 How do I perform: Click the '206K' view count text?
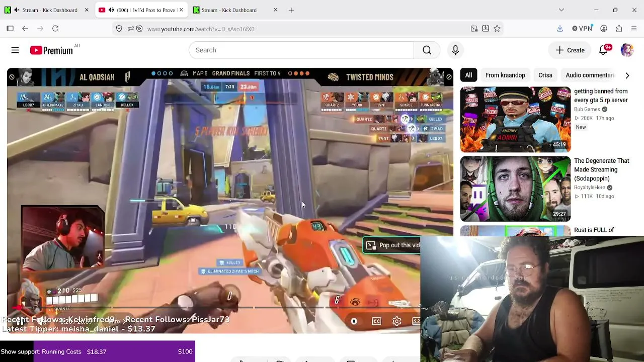click(x=587, y=118)
